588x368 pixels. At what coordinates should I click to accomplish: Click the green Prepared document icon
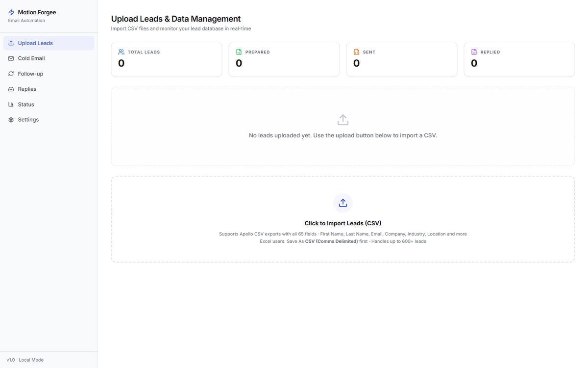[239, 52]
